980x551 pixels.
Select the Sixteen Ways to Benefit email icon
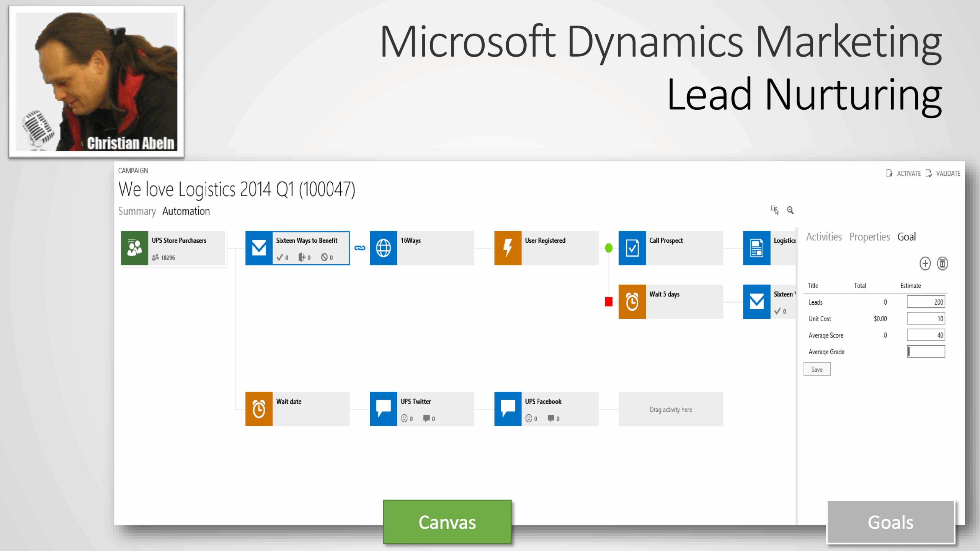click(259, 248)
